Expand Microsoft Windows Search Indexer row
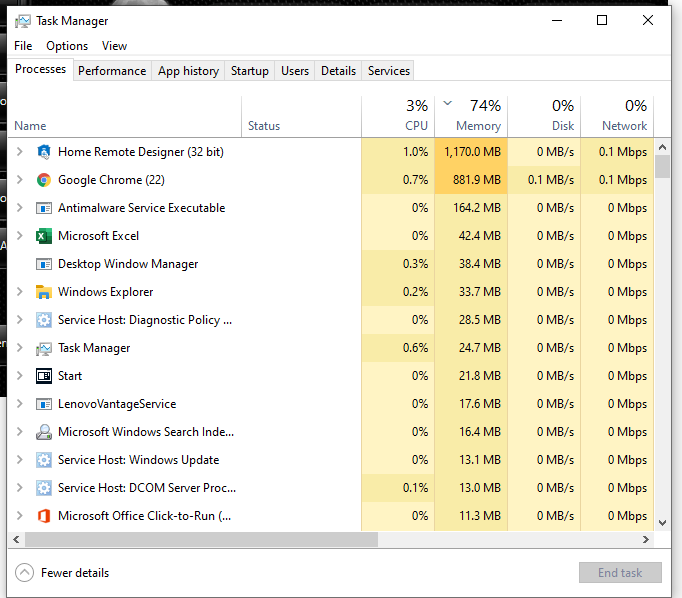The width and height of the screenshot is (682, 598). tap(20, 431)
